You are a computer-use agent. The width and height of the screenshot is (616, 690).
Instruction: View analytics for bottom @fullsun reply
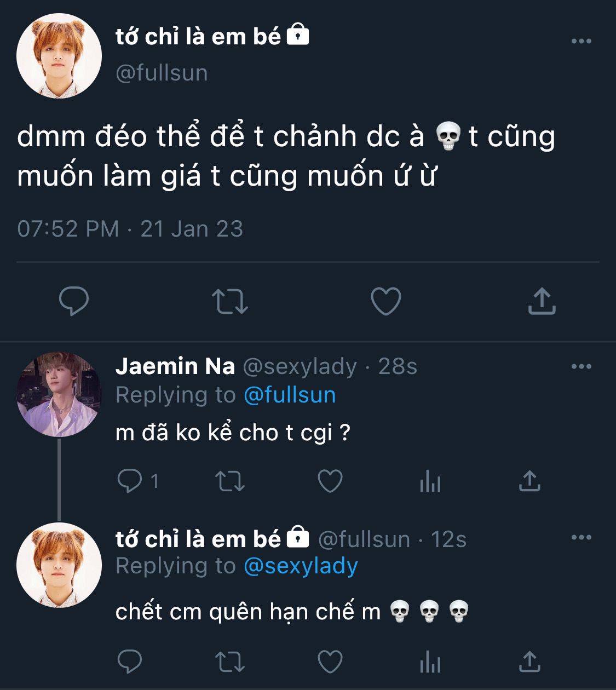(430, 662)
